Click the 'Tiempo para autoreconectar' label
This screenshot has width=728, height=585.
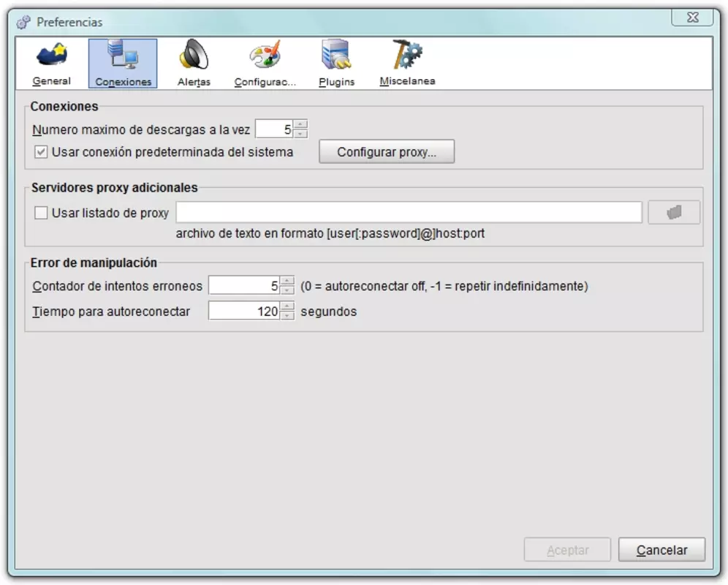point(111,312)
